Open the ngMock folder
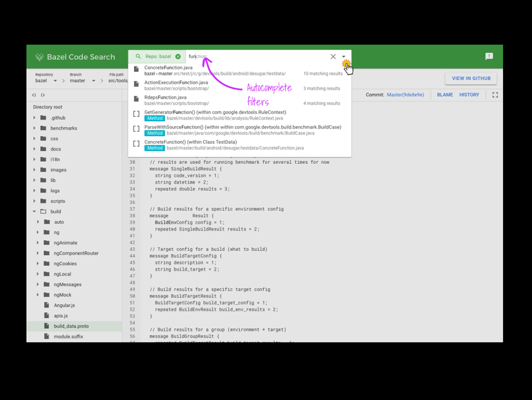 point(63,295)
